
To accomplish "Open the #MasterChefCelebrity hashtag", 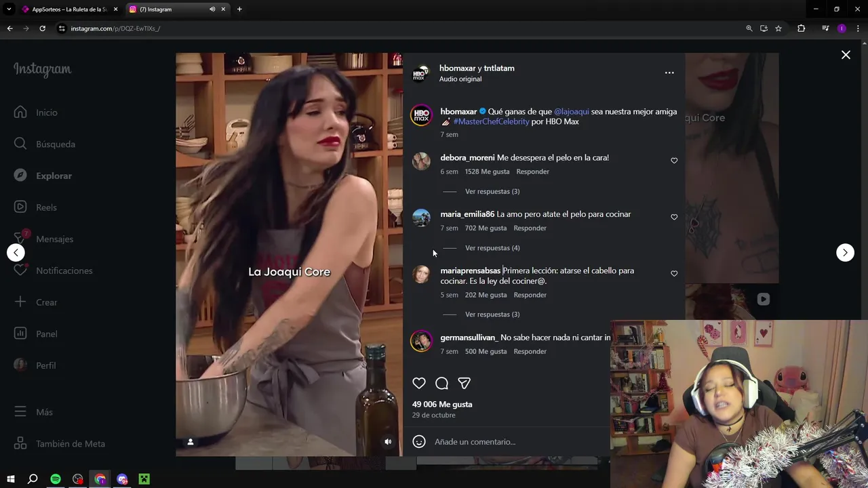I will pos(491,122).
